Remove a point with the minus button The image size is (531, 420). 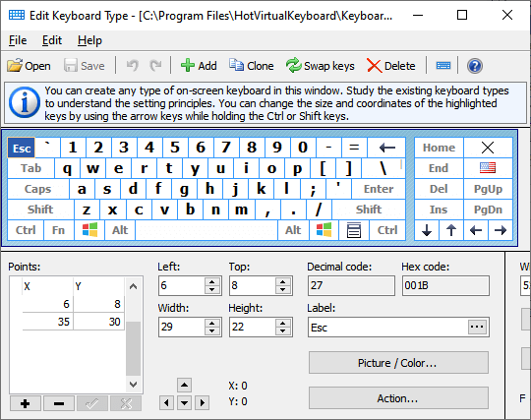point(59,403)
